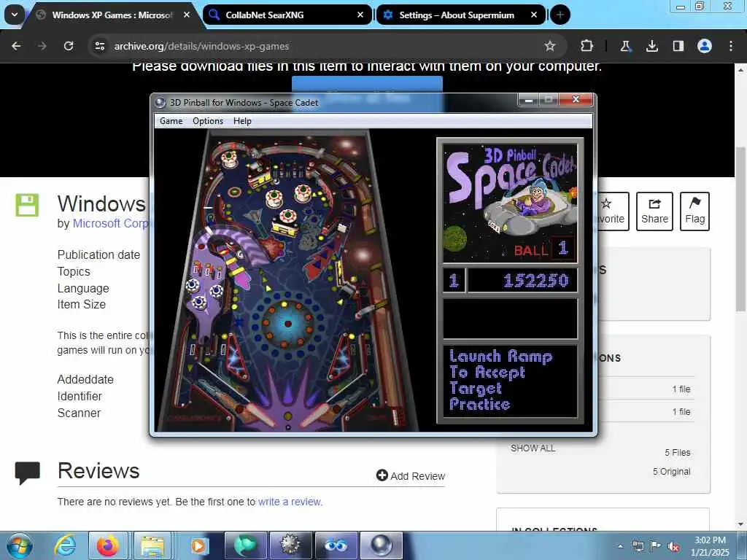Open the Help menu in Pinball

click(x=242, y=121)
